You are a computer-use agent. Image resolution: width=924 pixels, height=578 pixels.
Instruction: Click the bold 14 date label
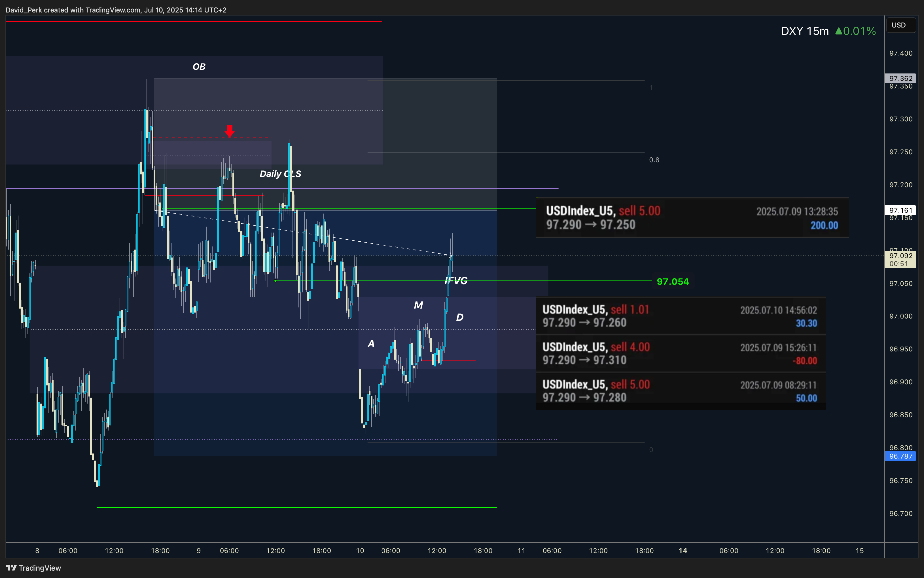pyautogui.click(x=683, y=551)
